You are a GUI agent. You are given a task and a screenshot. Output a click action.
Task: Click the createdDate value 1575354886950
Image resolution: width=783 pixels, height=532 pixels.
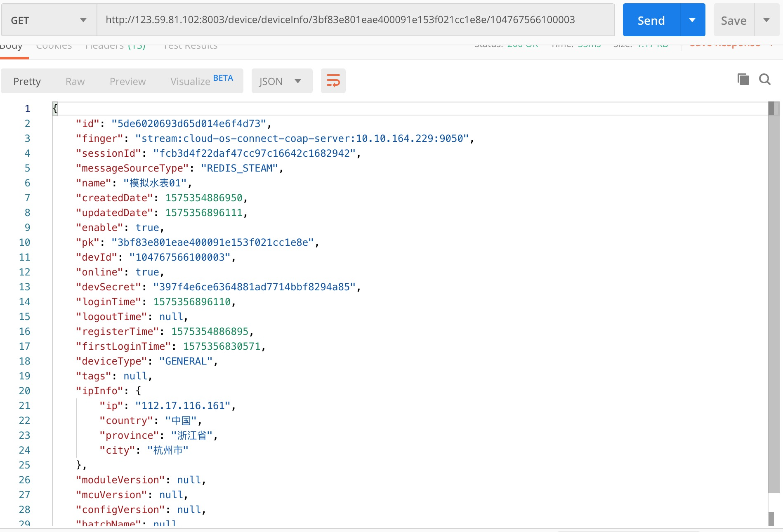(x=204, y=198)
